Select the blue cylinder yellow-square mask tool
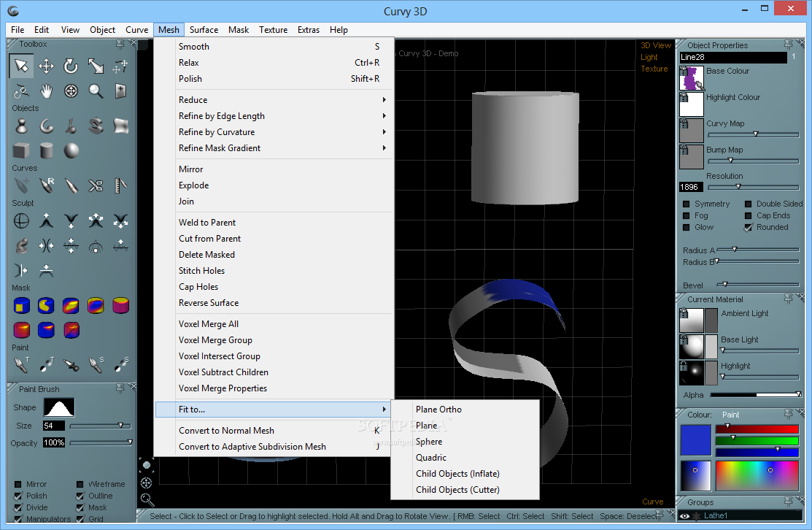 point(21,306)
